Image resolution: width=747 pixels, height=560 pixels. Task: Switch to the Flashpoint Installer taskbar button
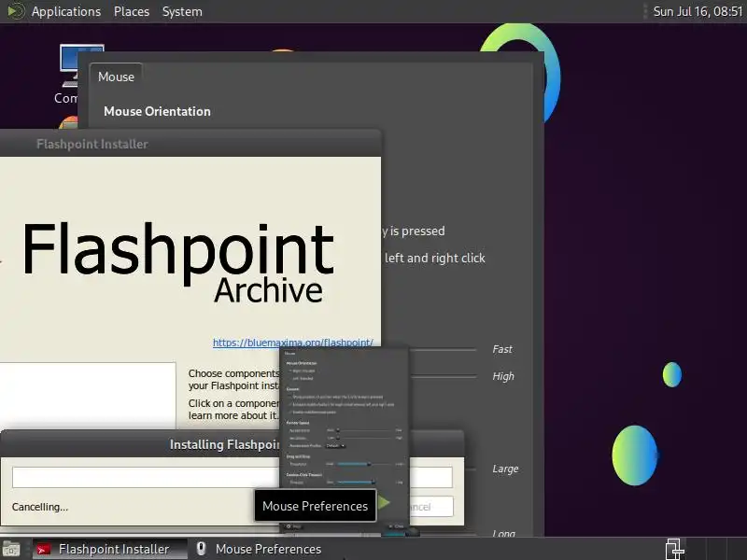coord(110,549)
